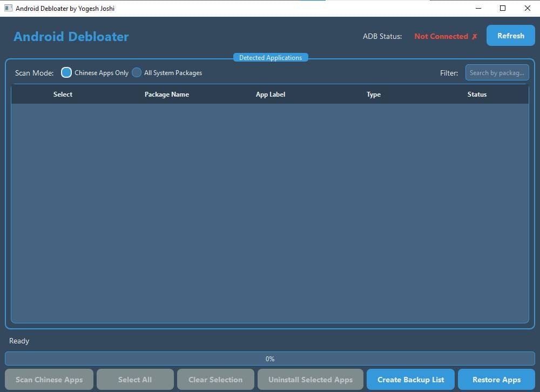Click the Android Debloater app icon in titlebar
This screenshot has width=540, height=392.
click(x=8, y=8)
